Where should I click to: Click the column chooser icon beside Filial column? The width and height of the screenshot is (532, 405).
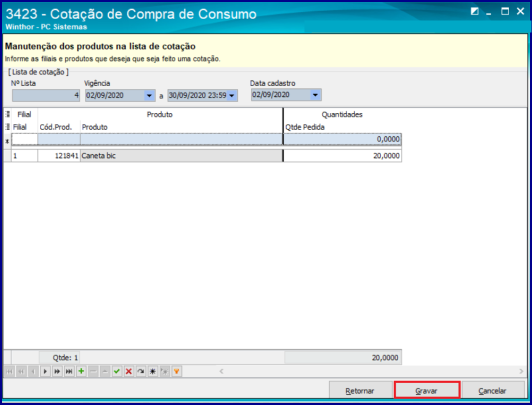point(7,127)
